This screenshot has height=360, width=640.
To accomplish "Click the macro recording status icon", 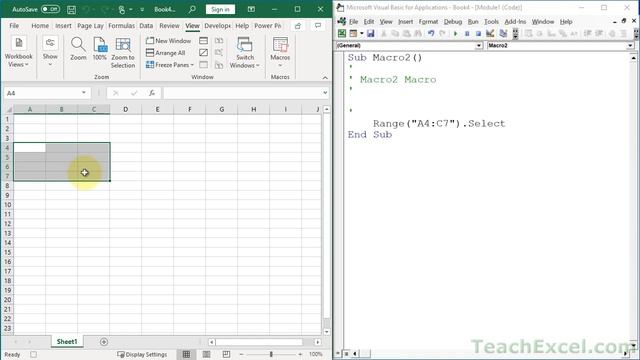I will [33, 354].
